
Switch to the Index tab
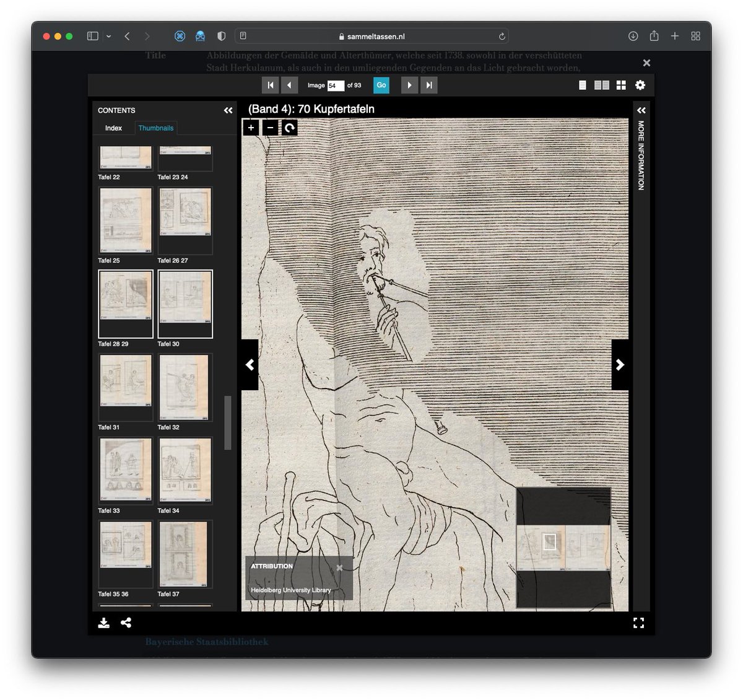pos(113,128)
